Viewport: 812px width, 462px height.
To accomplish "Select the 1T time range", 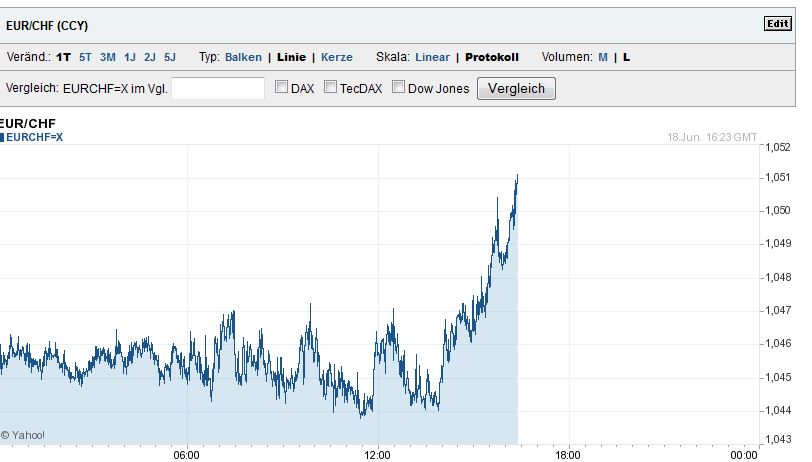I will point(63,57).
